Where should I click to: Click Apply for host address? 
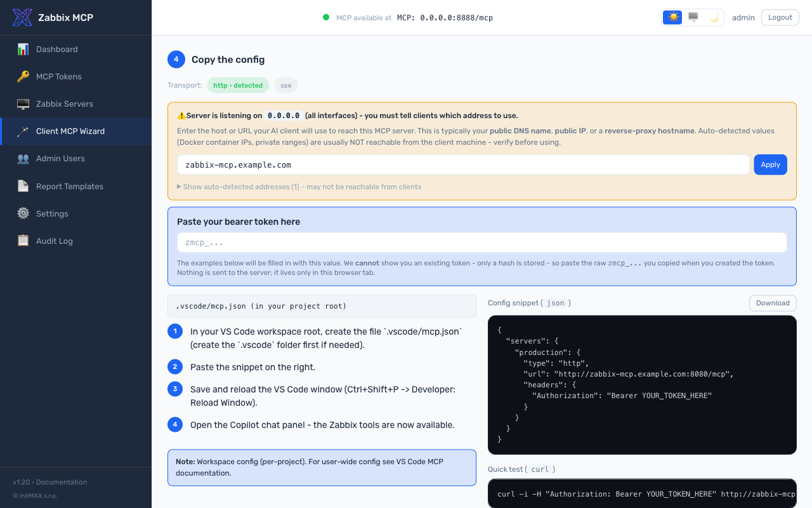tap(770, 164)
